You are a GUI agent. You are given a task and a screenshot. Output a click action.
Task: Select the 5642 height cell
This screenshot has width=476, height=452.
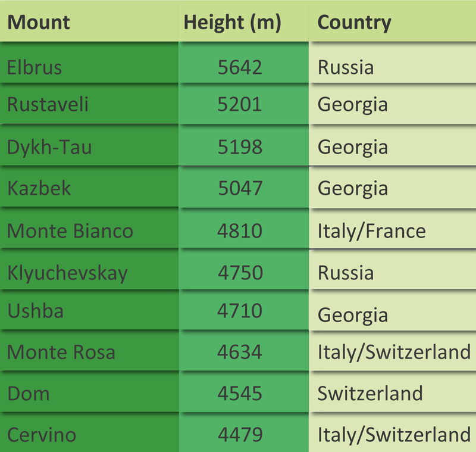240,67
